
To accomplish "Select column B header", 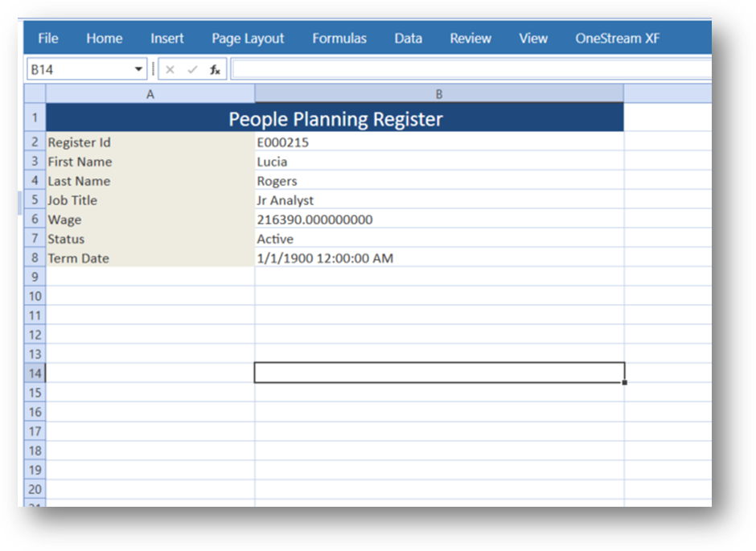I will [x=439, y=94].
